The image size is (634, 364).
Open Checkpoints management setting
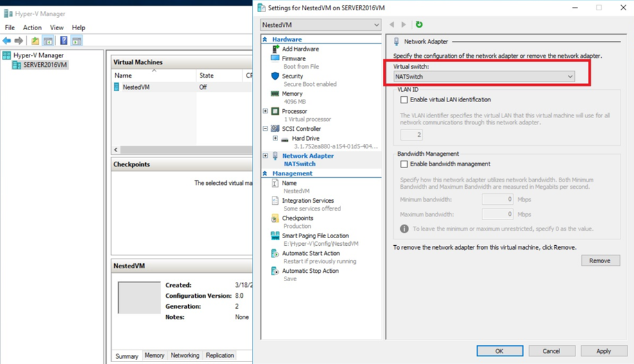[x=297, y=218]
